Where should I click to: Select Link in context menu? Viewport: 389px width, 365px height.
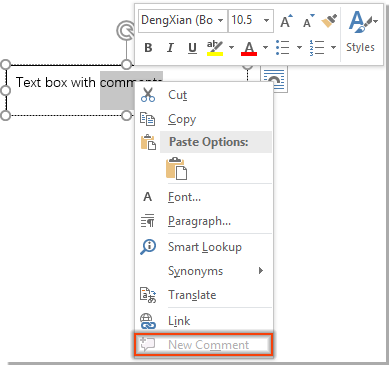pyautogui.click(x=204, y=321)
